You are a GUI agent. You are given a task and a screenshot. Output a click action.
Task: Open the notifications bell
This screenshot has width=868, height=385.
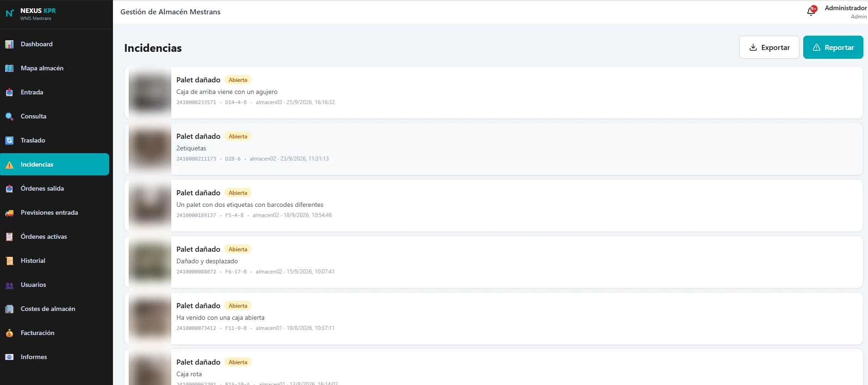[x=811, y=12]
